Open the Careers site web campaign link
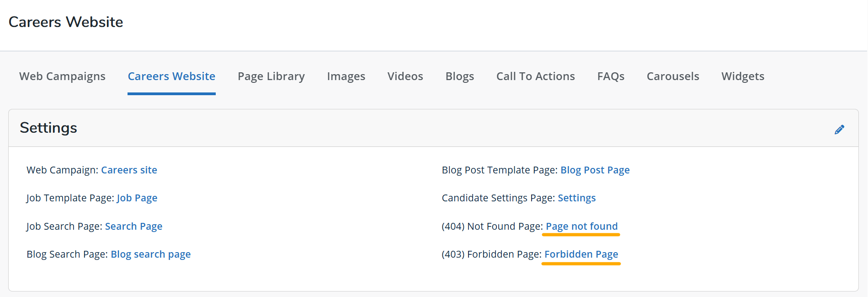The width and height of the screenshot is (868, 297). 129,170
